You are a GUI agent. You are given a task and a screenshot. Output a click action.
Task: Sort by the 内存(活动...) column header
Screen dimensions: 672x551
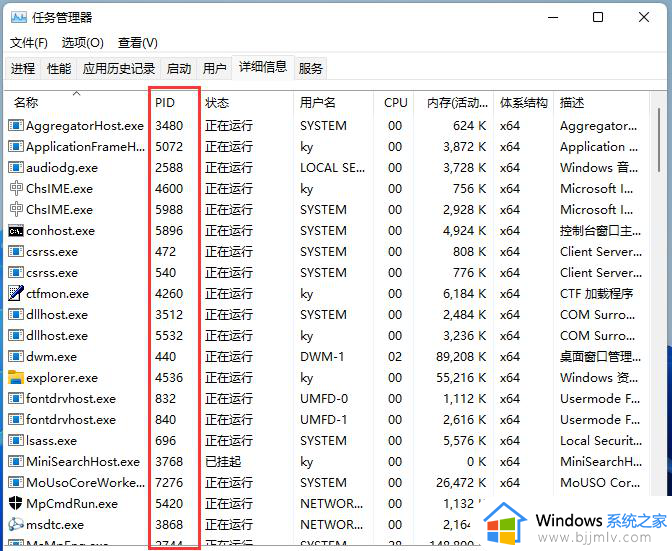click(454, 102)
